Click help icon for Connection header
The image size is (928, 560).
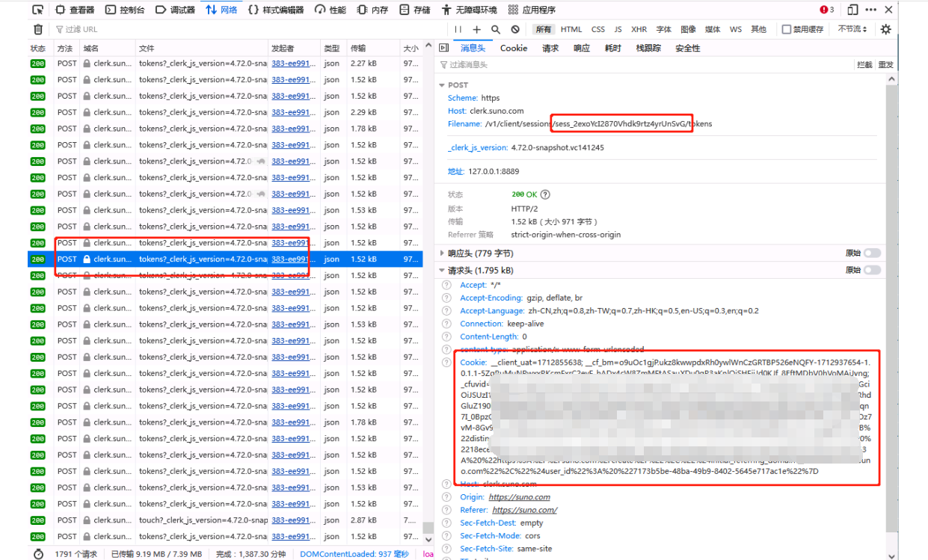[x=446, y=324]
